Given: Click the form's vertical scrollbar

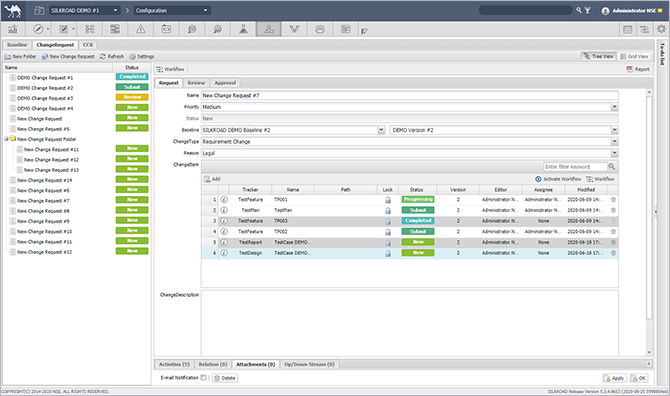Looking at the screenshot, I should pyautogui.click(x=649, y=208).
